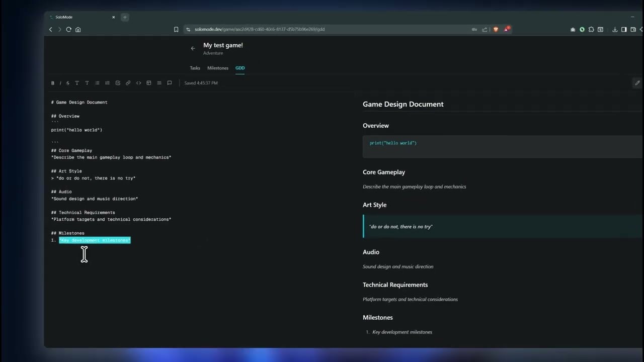
Task: Open a new browser tab
Action: point(125,17)
